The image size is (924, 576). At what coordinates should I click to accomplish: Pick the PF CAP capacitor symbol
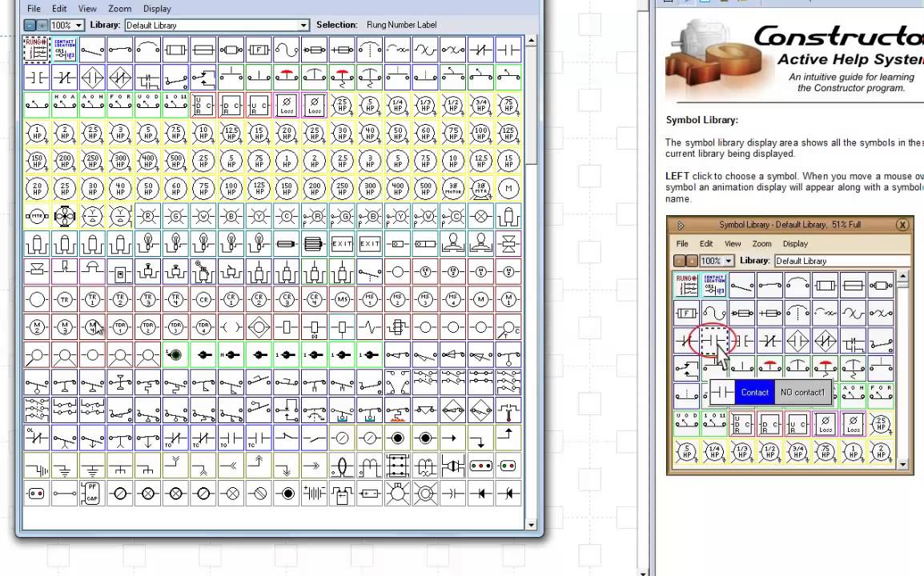coord(93,492)
